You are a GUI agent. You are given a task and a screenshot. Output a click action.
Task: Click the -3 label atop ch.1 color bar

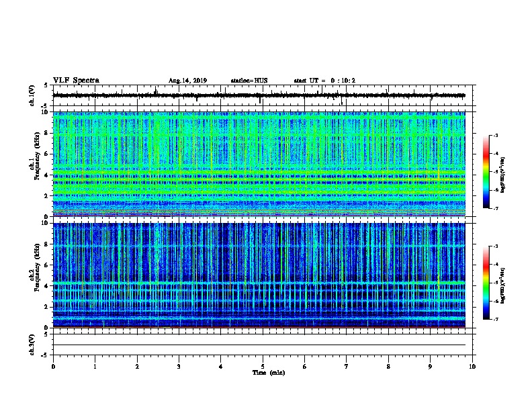[x=495, y=135]
